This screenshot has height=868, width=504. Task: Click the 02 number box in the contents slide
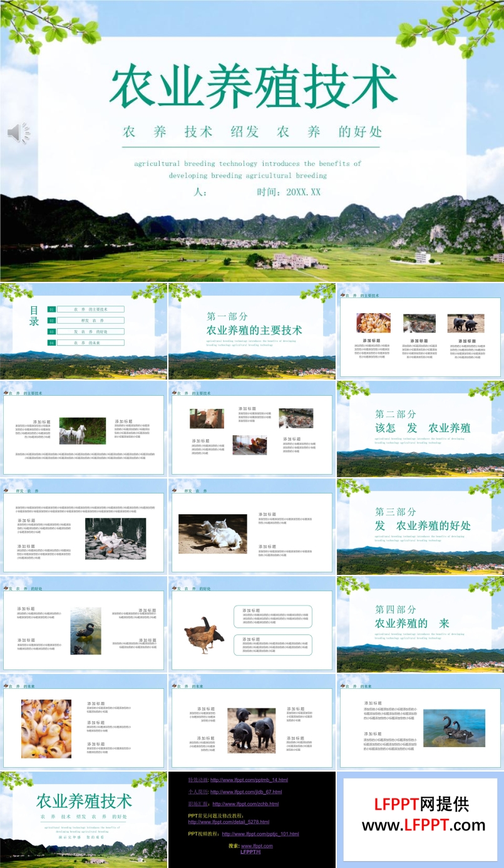coord(52,320)
